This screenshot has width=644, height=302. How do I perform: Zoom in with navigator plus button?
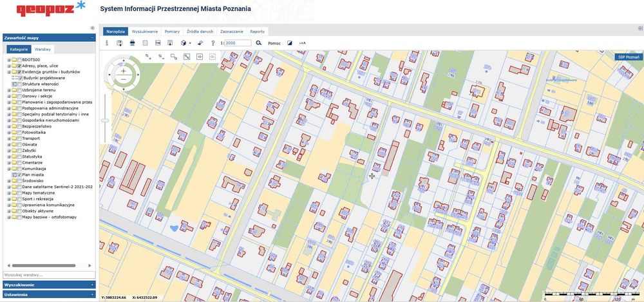tap(123, 71)
